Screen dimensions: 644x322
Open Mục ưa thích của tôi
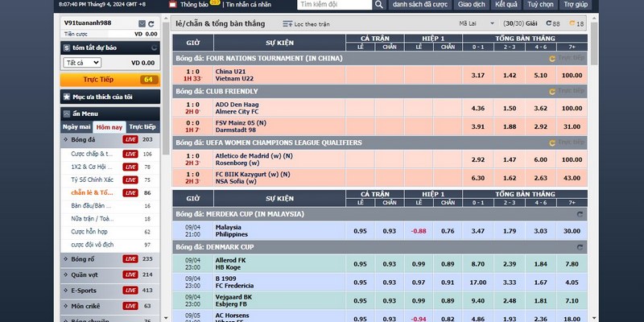tap(110, 97)
